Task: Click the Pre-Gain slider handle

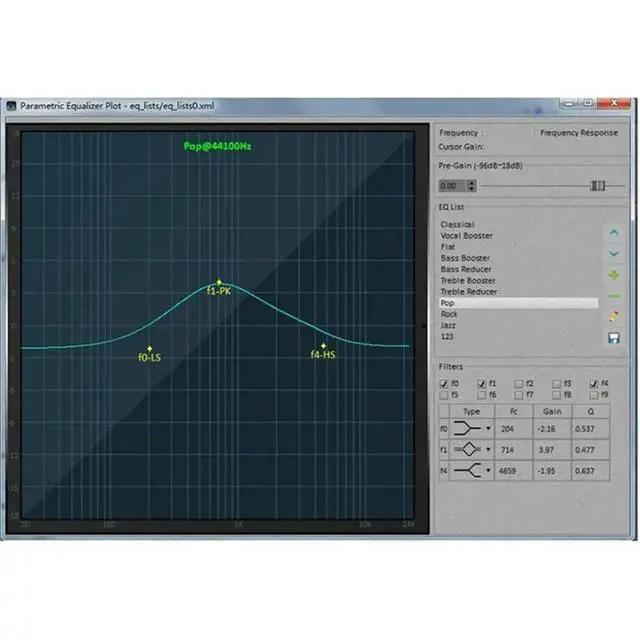Action: click(598, 186)
